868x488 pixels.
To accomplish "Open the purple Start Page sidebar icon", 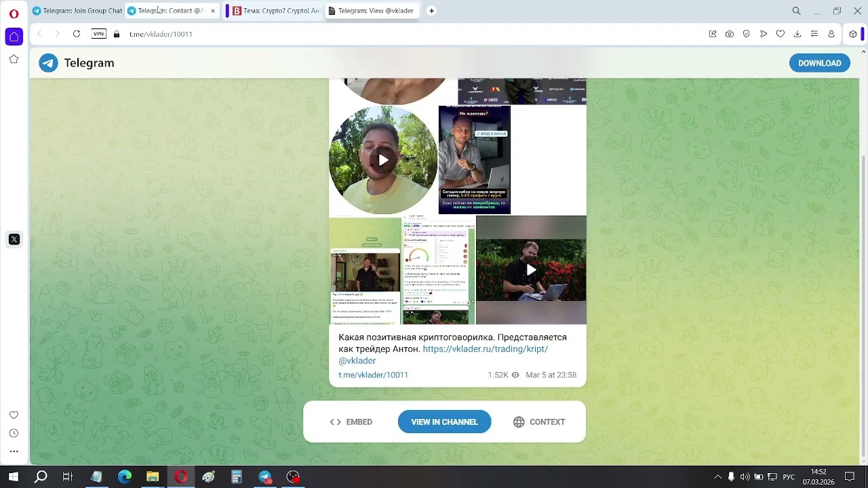I will (x=14, y=37).
